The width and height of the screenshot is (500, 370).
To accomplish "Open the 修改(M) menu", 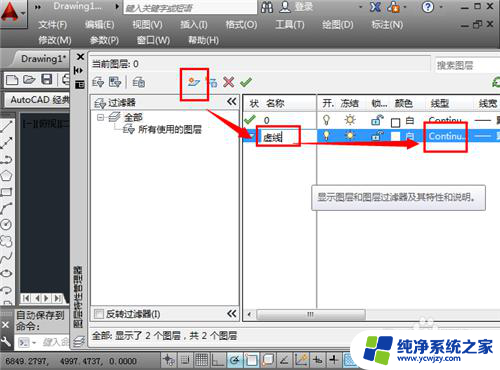I will pyautogui.click(x=55, y=40).
